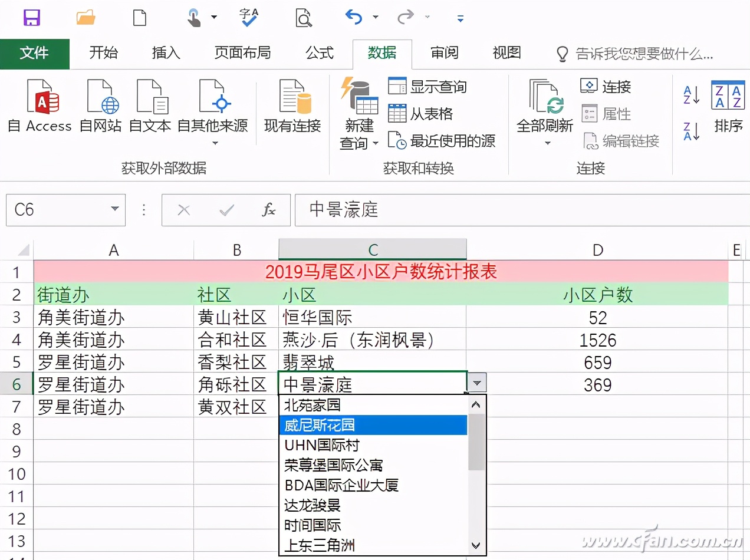Select cell with value 1526
Viewport: 750px width, 560px height.
click(597, 340)
